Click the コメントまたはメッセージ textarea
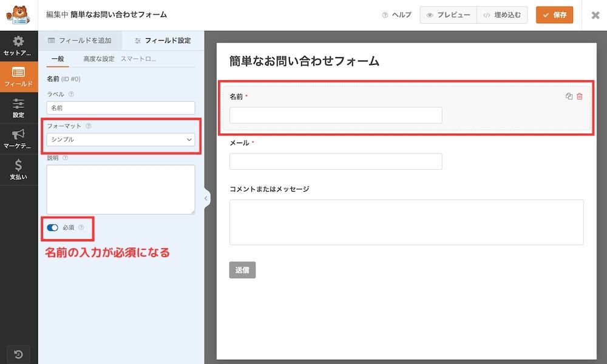The image size is (607, 364). pos(407,222)
